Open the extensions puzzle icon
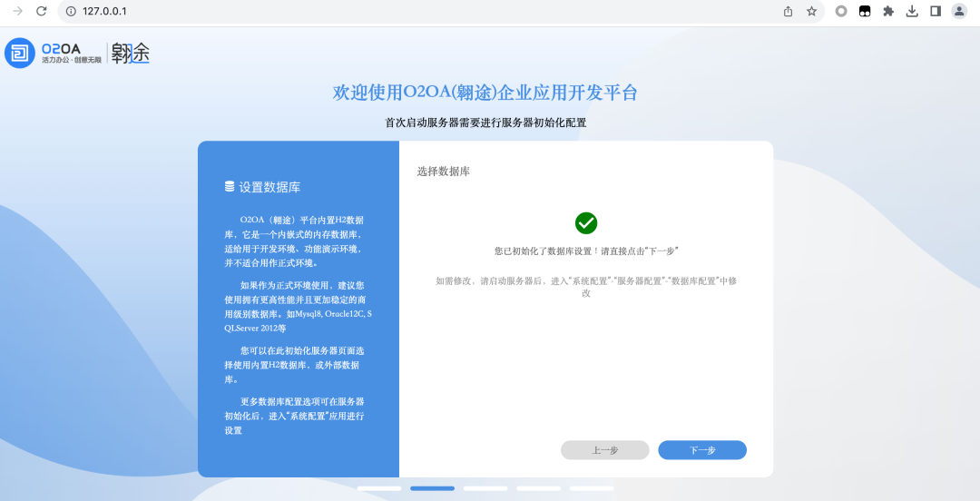 click(888, 11)
